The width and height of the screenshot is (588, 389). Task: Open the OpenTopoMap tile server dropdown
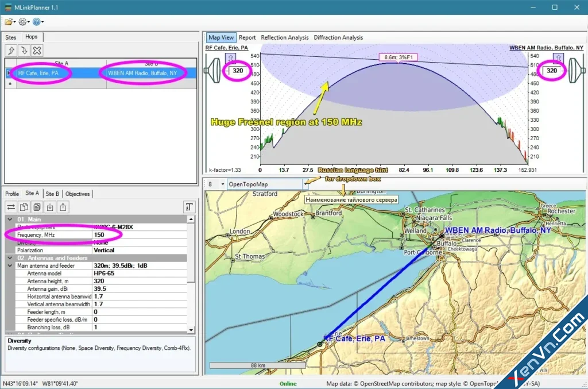pyautogui.click(x=305, y=184)
